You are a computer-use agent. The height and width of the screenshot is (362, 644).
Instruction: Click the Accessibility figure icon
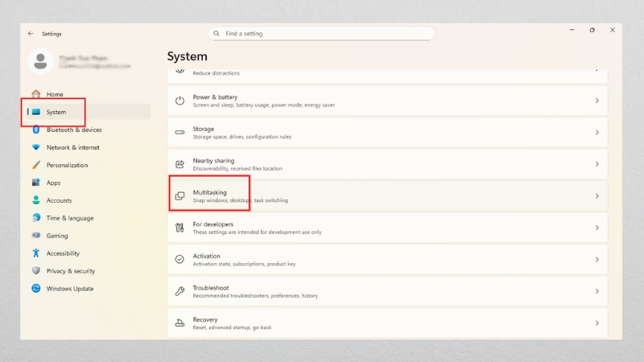coord(36,253)
